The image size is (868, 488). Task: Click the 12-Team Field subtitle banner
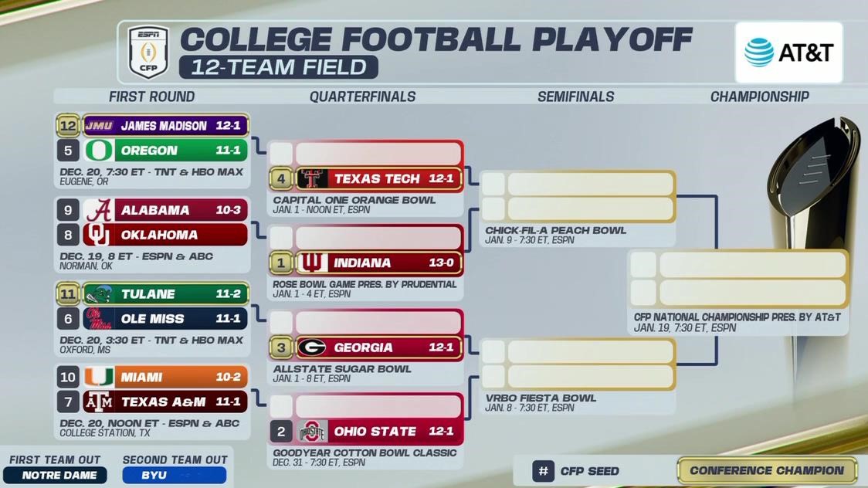click(x=278, y=67)
